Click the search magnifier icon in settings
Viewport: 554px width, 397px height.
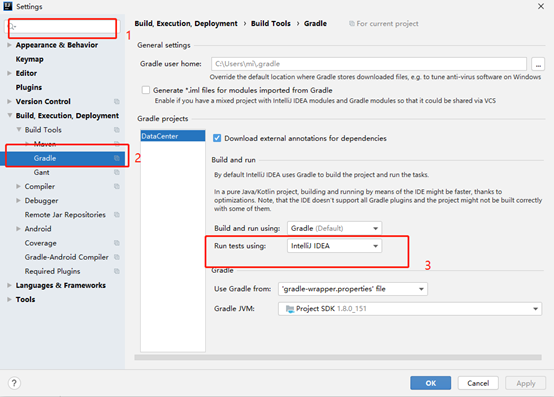(11, 26)
